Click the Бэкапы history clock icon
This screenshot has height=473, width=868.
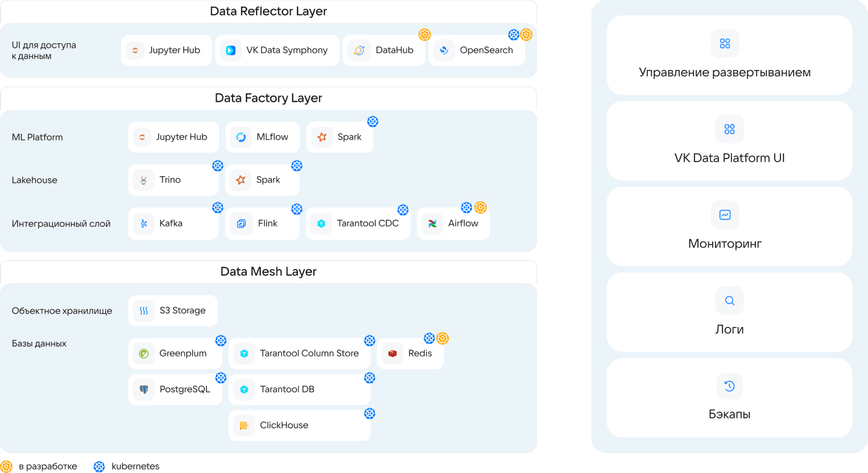[730, 387]
